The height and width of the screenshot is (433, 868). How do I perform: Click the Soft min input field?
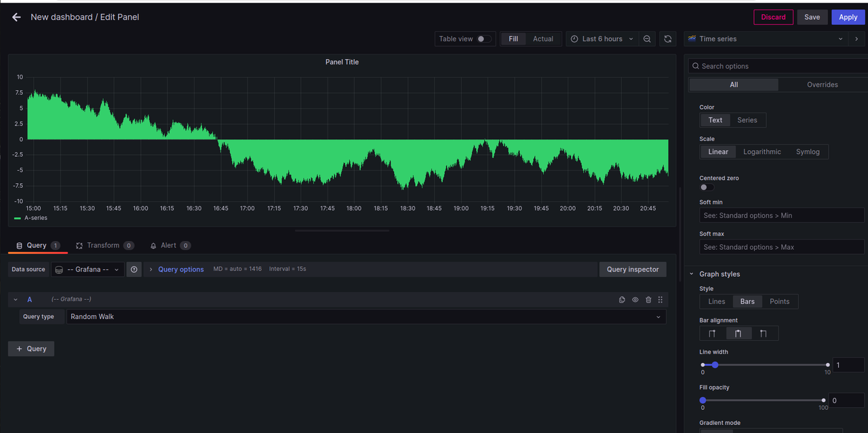(x=782, y=215)
